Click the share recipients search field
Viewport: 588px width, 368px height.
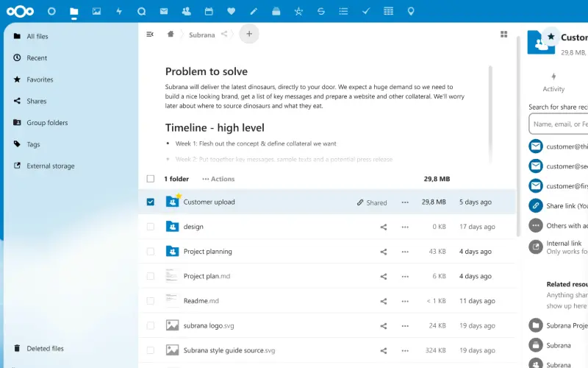pyautogui.click(x=559, y=124)
